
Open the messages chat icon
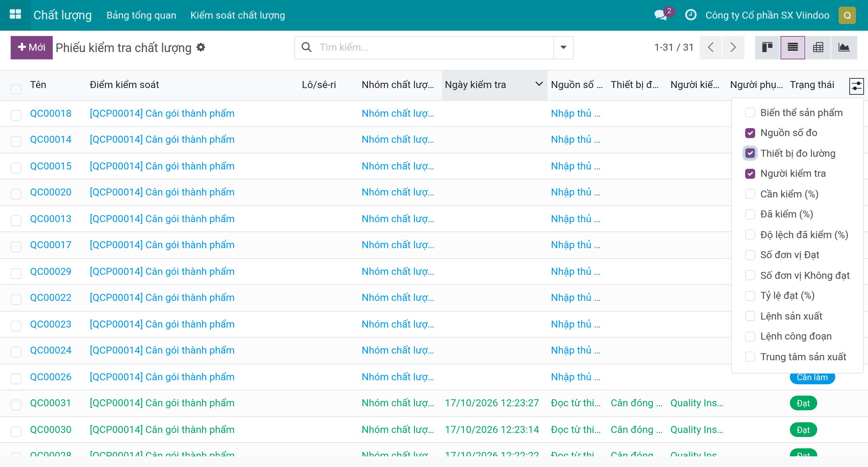click(660, 15)
